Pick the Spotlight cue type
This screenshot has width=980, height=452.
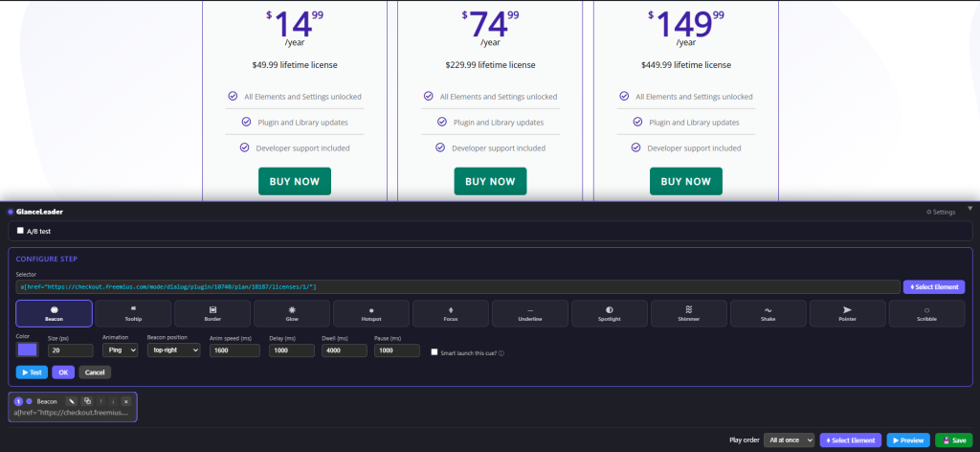[610, 313]
